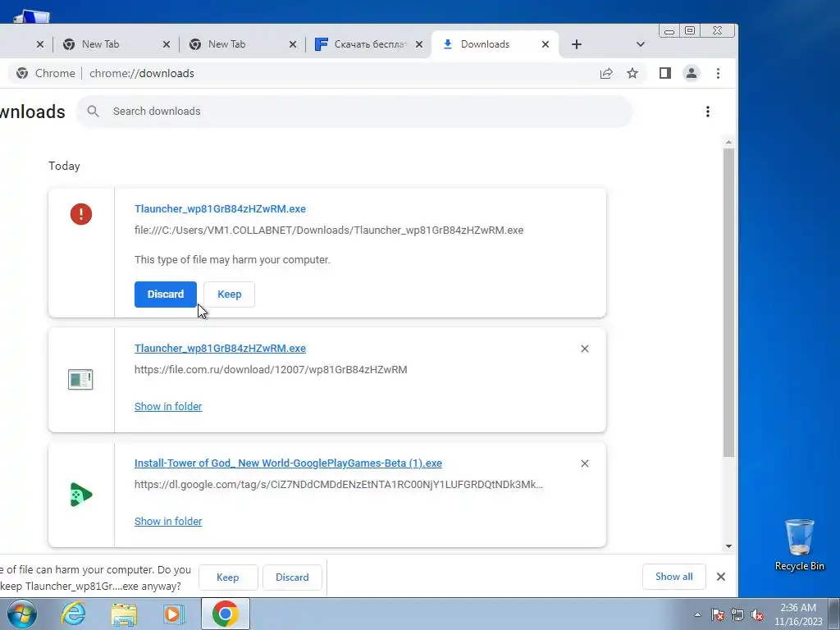Click the muted volume tray icon

coord(757,615)
